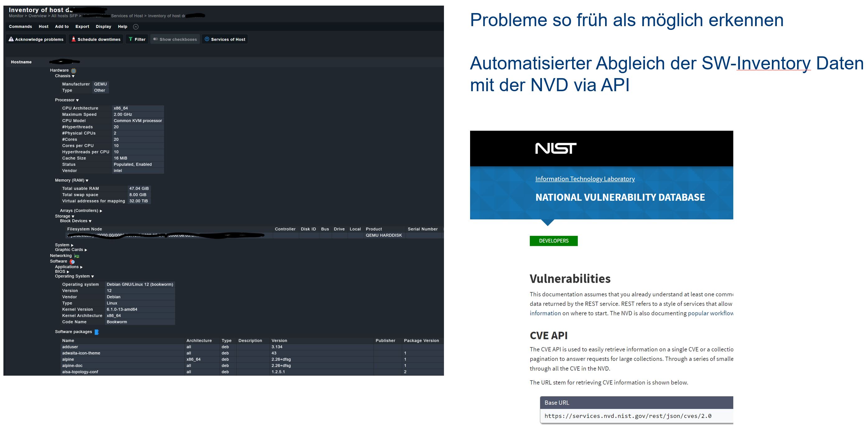Click the Overview breadcrumb link
The height and width of the screenshot is (427, 868).
click(x=37, y=16)
